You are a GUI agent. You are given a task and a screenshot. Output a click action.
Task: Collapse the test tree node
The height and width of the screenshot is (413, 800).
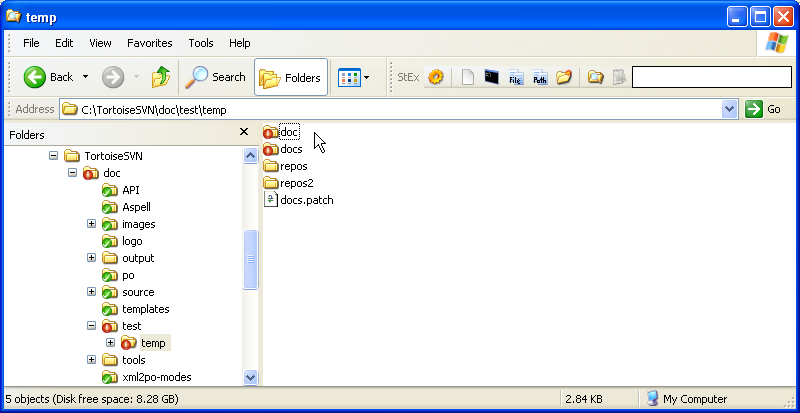coord(91,326)
